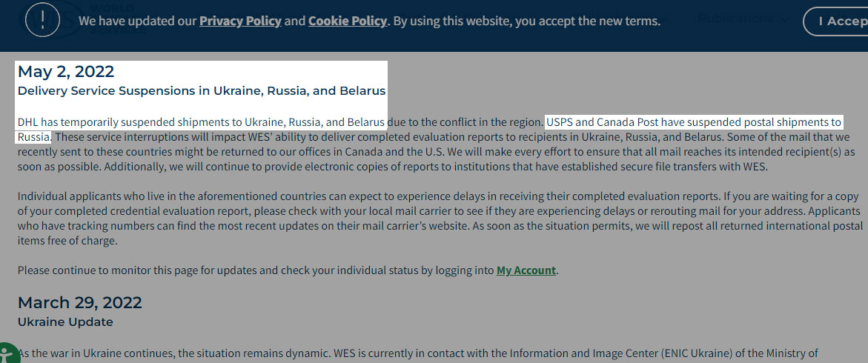Follow the My Account link

click(x=526, y=270)
